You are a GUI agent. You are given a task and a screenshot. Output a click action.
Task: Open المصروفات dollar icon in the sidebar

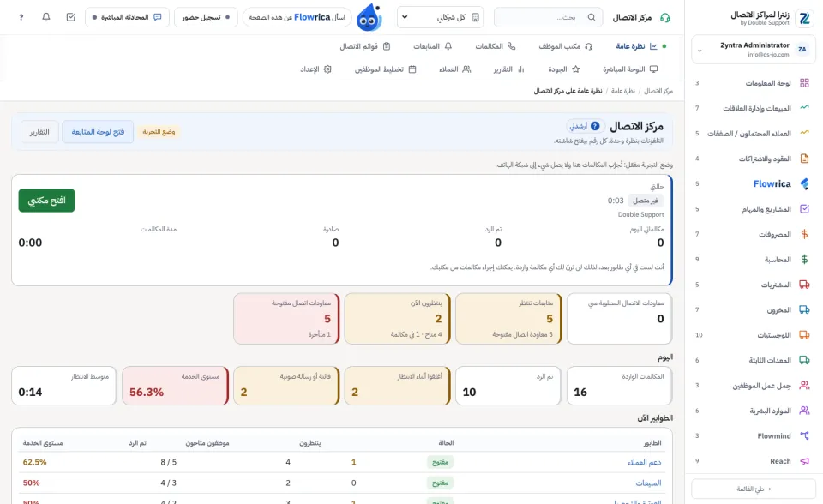(804, 234)
